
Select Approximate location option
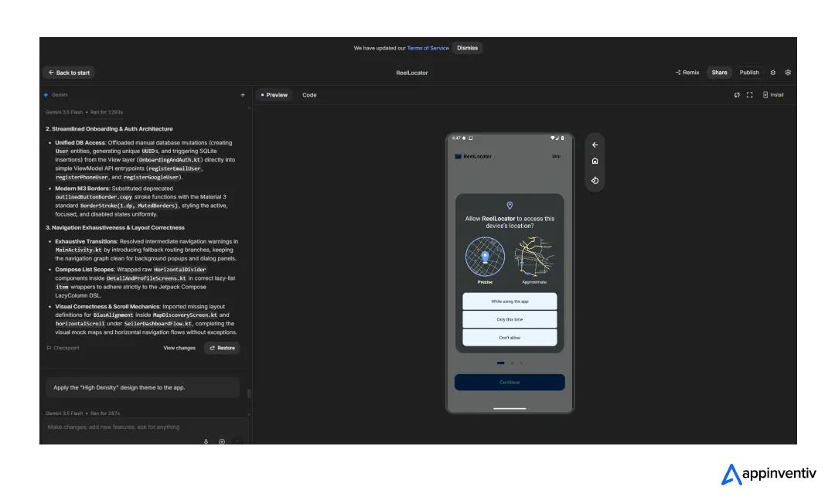(534, 260)
